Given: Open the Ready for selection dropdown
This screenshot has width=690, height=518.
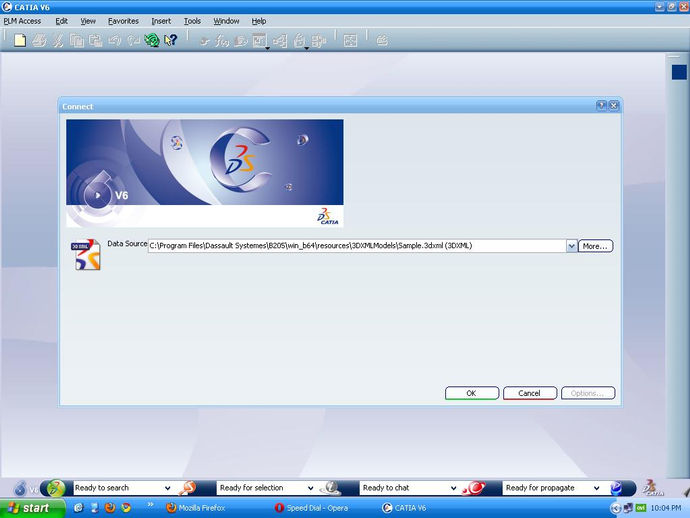Looking at the screenshot, I should 310,488.
